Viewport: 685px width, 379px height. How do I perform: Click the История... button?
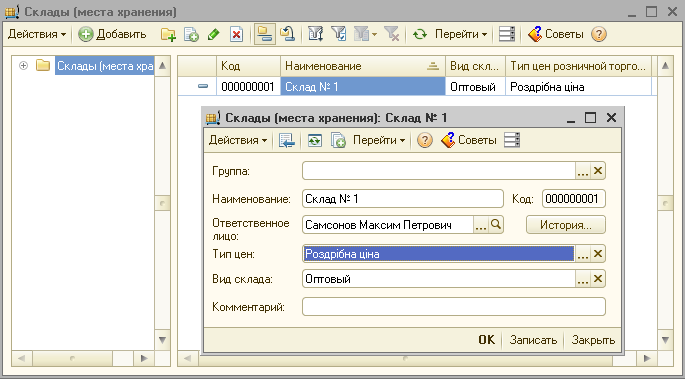pos(566,225)
